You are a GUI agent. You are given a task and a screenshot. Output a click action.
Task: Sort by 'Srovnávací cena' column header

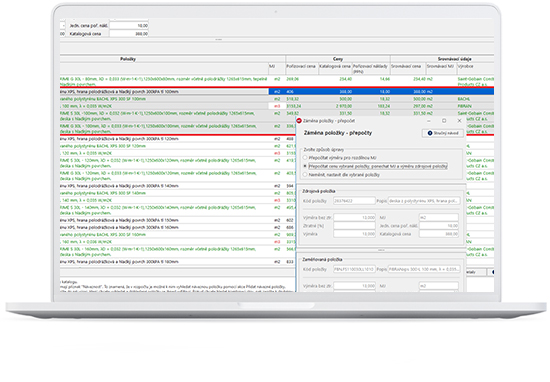(x=408, y=68)
